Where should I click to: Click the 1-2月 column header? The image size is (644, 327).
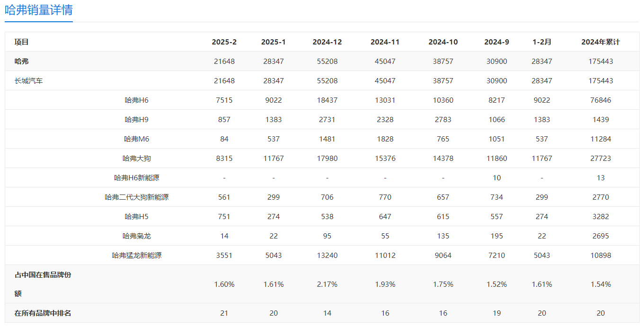tap(542, 42)
